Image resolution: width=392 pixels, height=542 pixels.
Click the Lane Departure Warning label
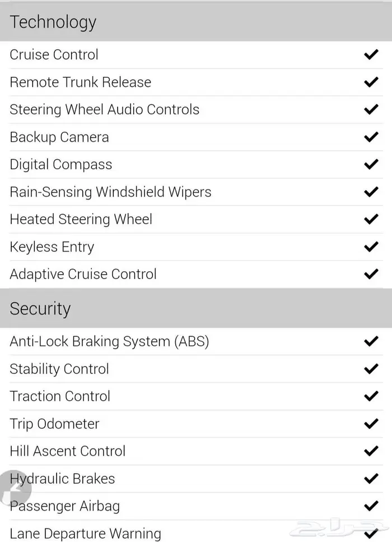[85, 533]
